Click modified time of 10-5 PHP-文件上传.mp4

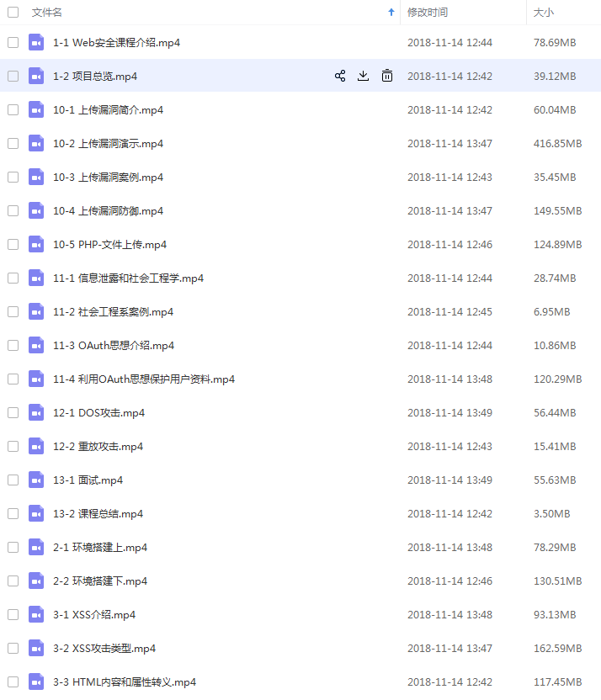pos(449,245)
